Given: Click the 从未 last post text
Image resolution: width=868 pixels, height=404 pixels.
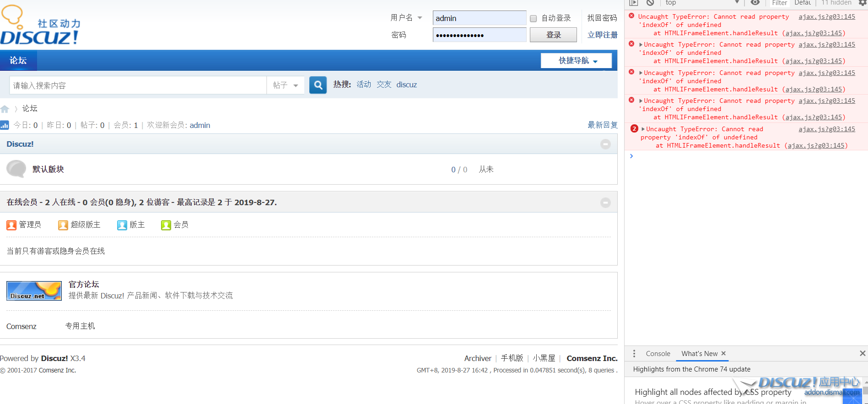Looking at the screenshot, I should [486, 170].
